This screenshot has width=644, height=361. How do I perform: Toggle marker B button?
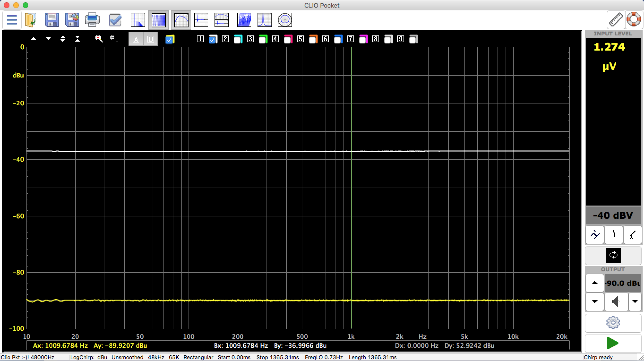pos(150,39)
